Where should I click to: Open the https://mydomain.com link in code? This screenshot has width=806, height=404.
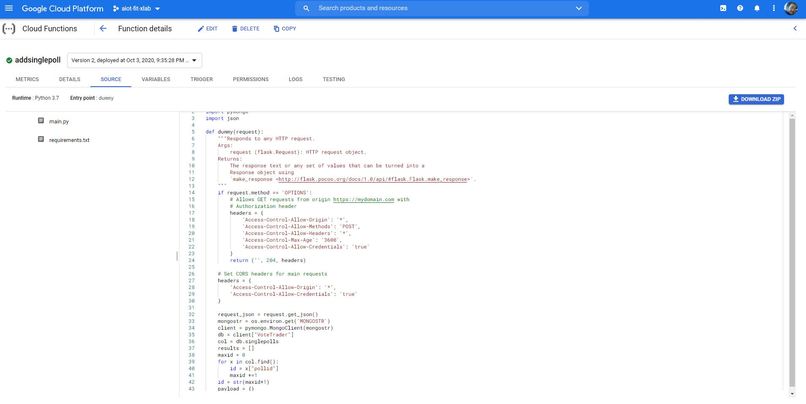point(363,199)
